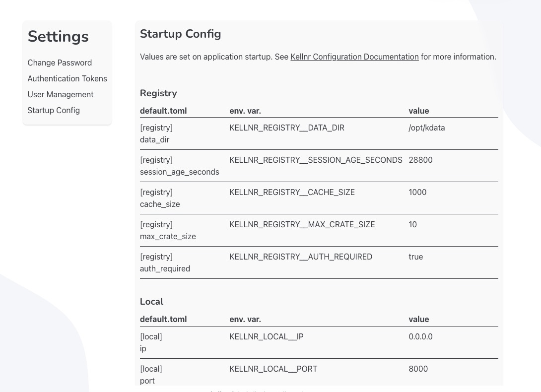The width and height of the screenshot is (541, 392).
Task: Click the Settings heading in the sidebar panel
Action: [x=58, y=37]
